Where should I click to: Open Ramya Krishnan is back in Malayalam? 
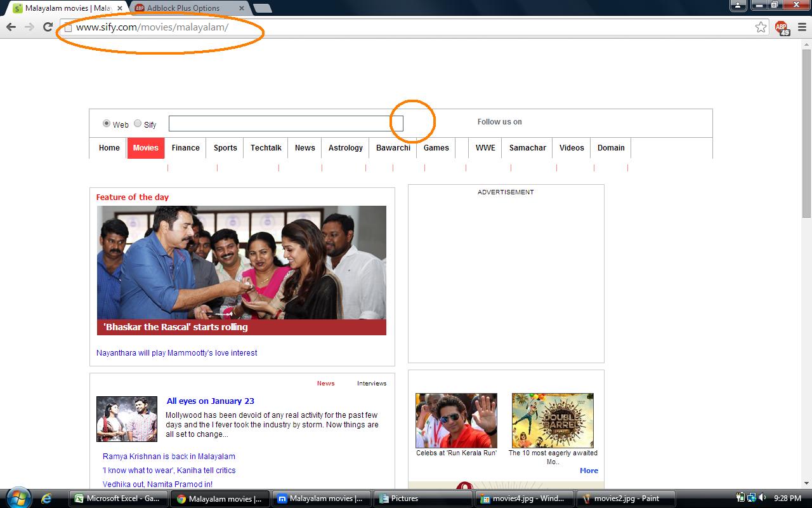[x=169, y=457]
